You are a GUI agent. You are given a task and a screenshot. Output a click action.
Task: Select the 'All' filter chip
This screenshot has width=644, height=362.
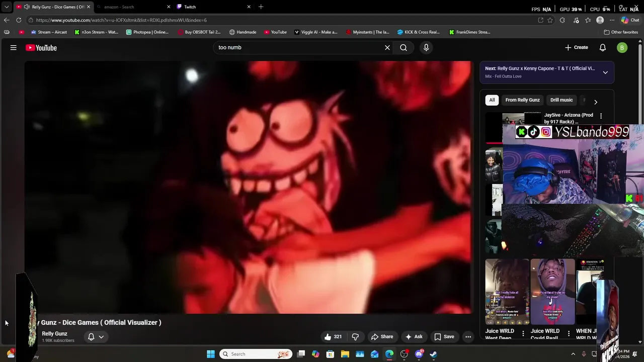tap(492, 100)
